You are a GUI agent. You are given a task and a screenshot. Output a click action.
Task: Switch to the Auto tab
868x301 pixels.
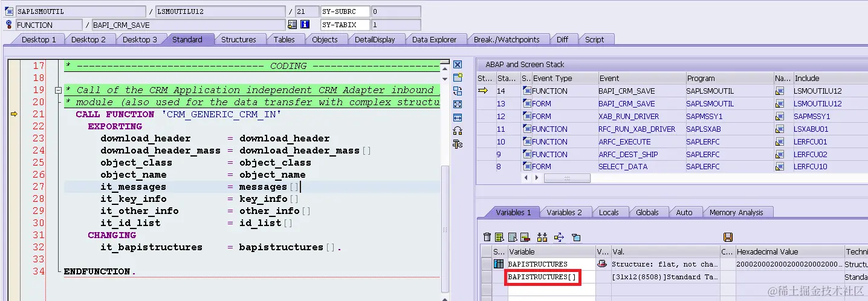[684, 212]
